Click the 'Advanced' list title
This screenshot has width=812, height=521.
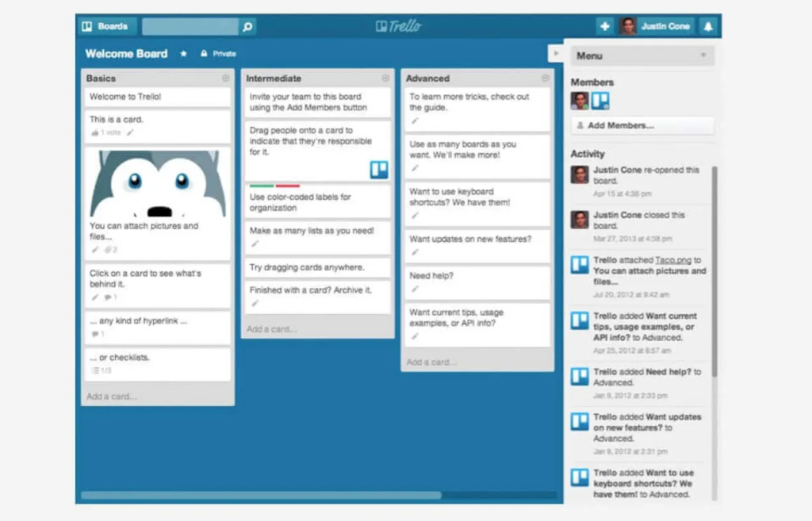(427, 79)
